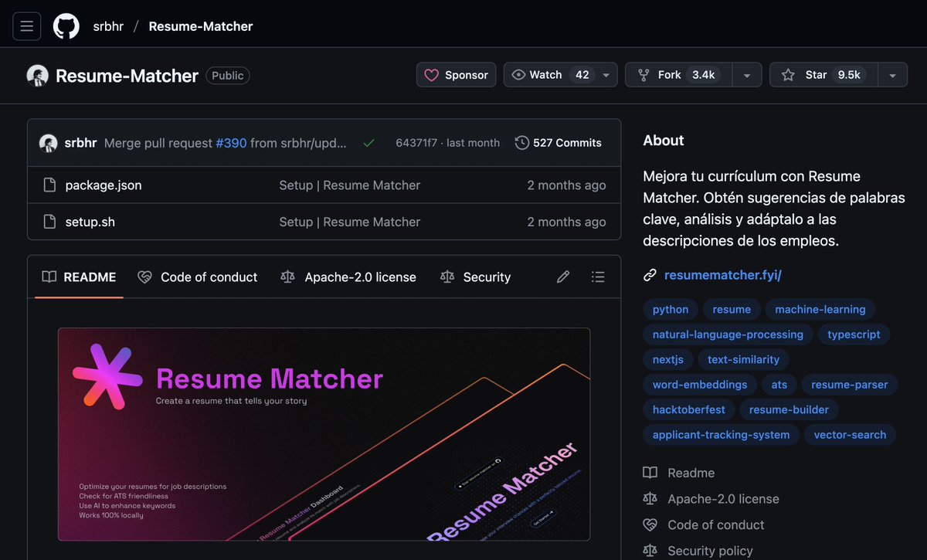The image size is (927, 560).
Task: Click the word-embeddings topic tag
Action: [x=700, y=385]
